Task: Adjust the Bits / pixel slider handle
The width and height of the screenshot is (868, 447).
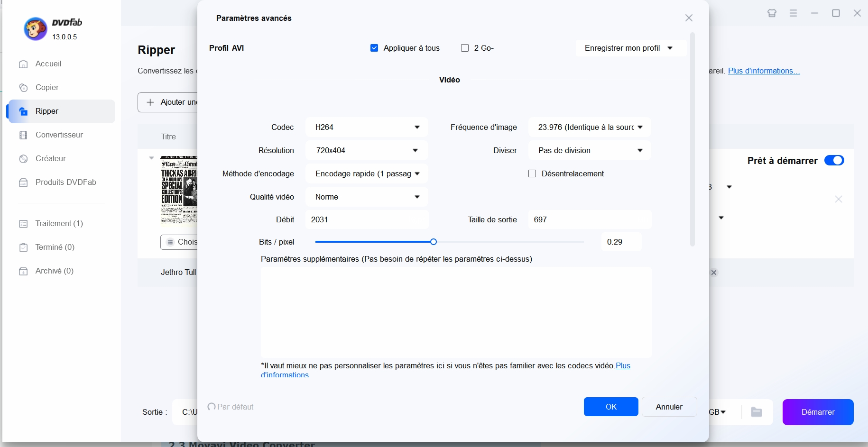Action: (x=434, y=242)
